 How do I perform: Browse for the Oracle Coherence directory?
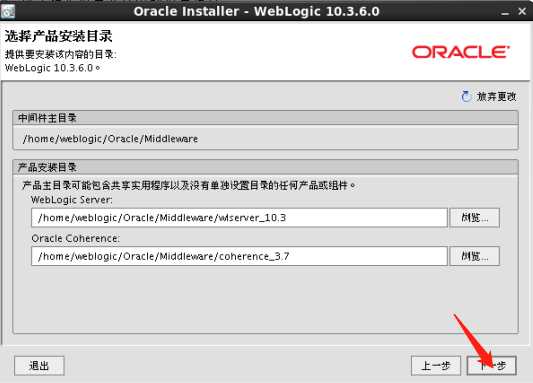(475, 256)
